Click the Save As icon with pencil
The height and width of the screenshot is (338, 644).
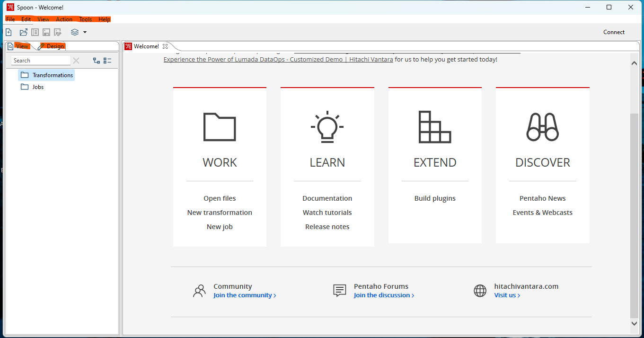pyautogui.click(x=58, y=32)
